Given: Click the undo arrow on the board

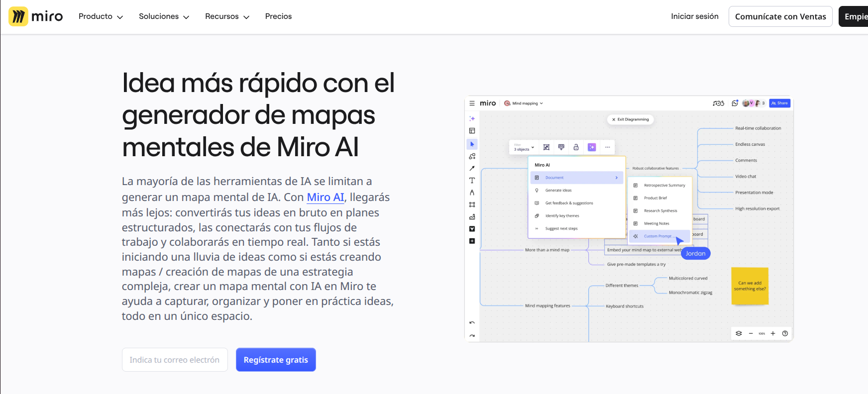Looking at the screenshot, I should coord(472,323).
